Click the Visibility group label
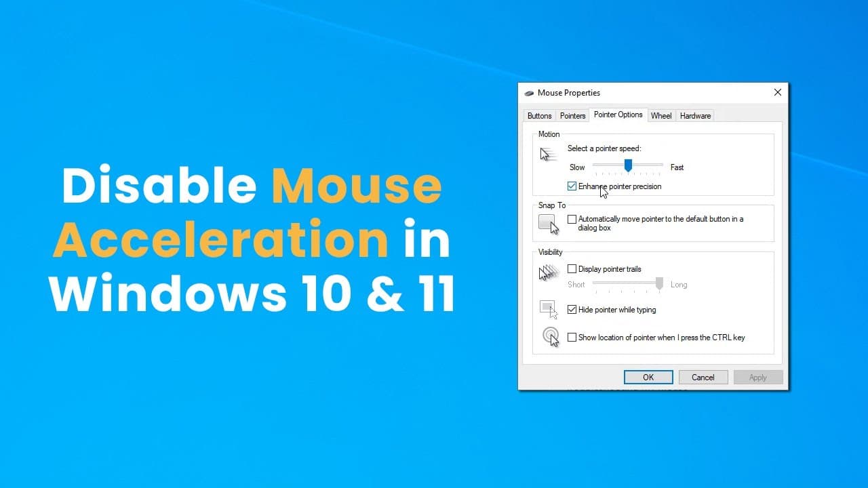Screen dimensions: 868x488 click(x=551, y=252)
